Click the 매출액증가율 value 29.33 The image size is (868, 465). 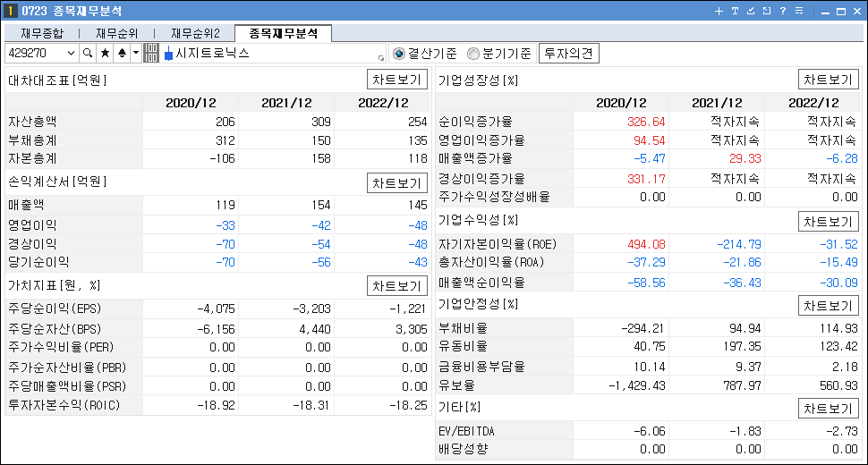(745, 158)
